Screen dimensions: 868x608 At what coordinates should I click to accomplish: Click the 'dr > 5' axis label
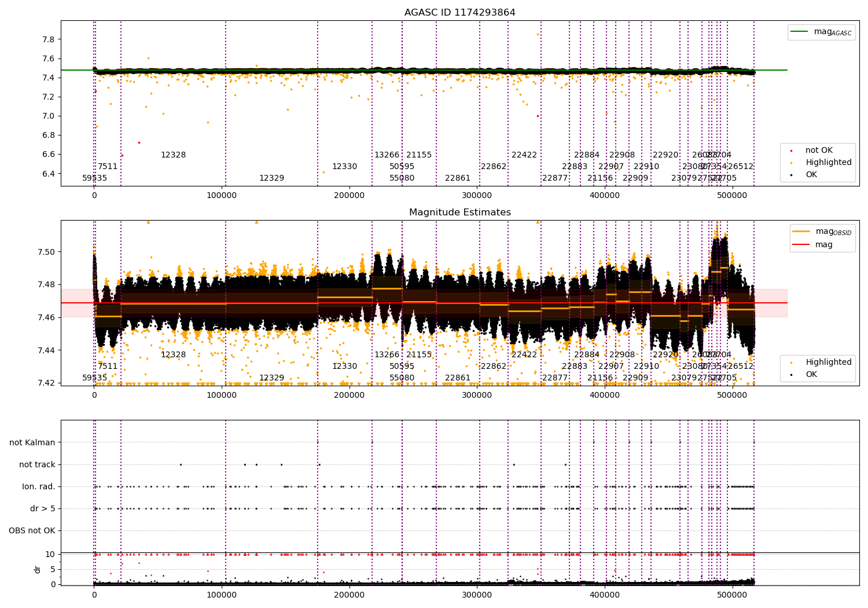[x=43, y=509]
